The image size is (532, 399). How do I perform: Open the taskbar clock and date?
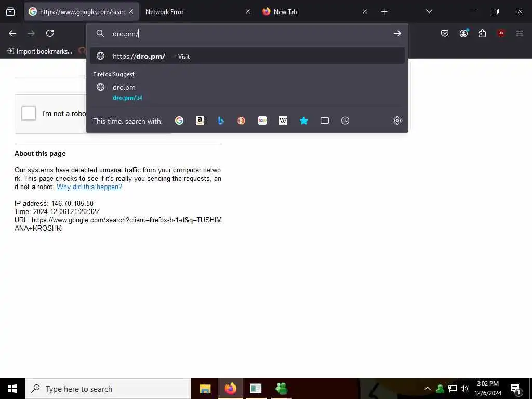[x=488, y=389]
